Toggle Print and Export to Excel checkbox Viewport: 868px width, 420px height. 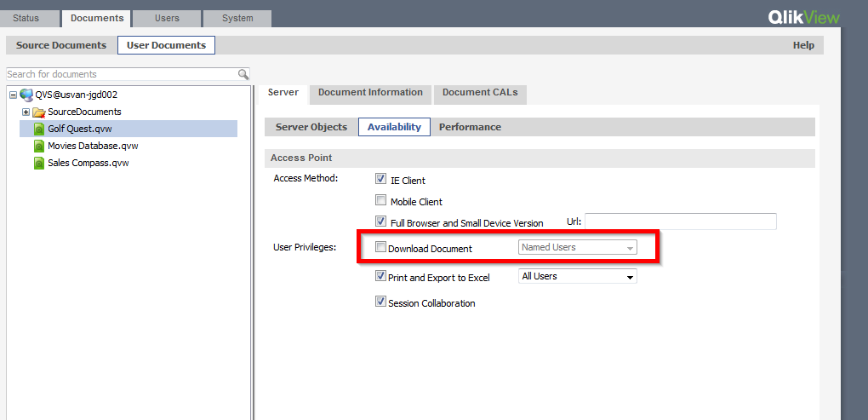[380, 275]
